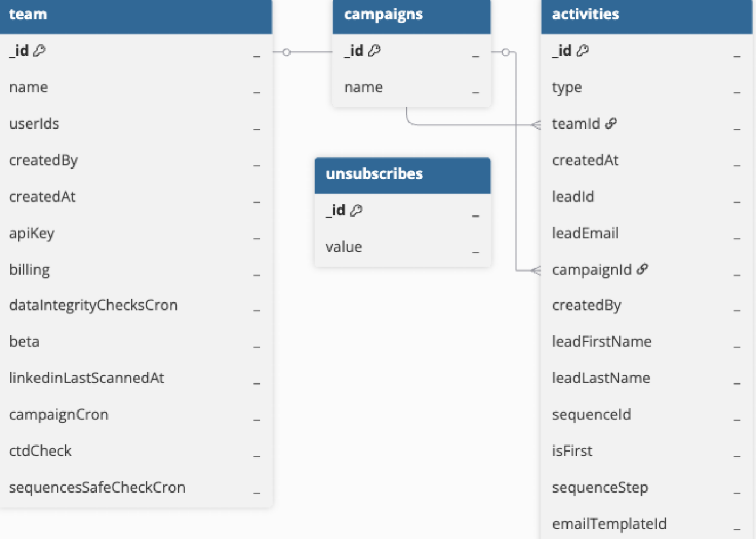The width and height of the screenshot is (756, 539).
Task: Click the crow's foot marker at campaignId
Action: pyautogui.click(x=536, y=270)
